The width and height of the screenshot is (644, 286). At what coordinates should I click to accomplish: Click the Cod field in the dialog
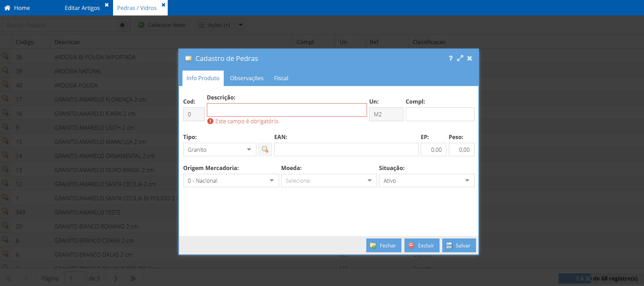(x=194, y=114)
